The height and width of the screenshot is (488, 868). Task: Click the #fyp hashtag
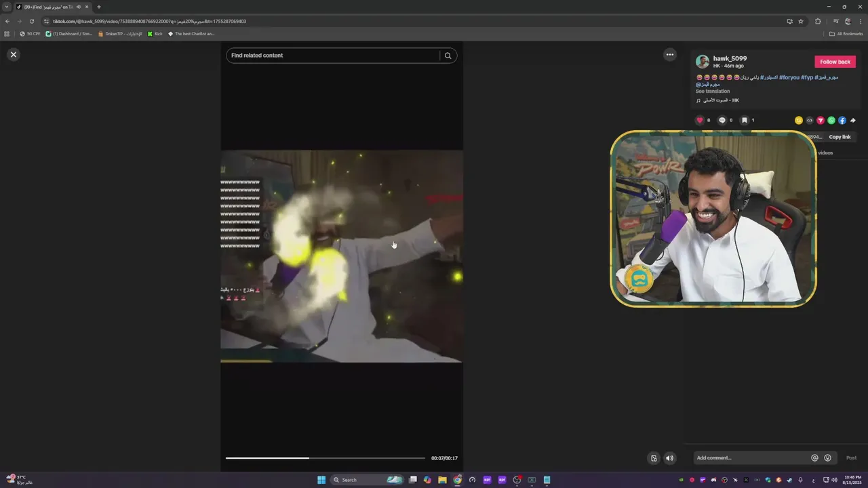click(807, 77)
